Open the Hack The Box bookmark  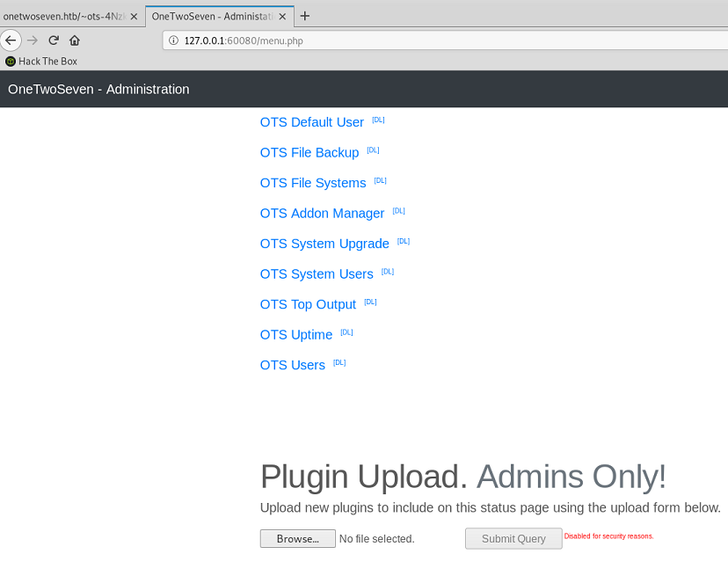[41, 61]
